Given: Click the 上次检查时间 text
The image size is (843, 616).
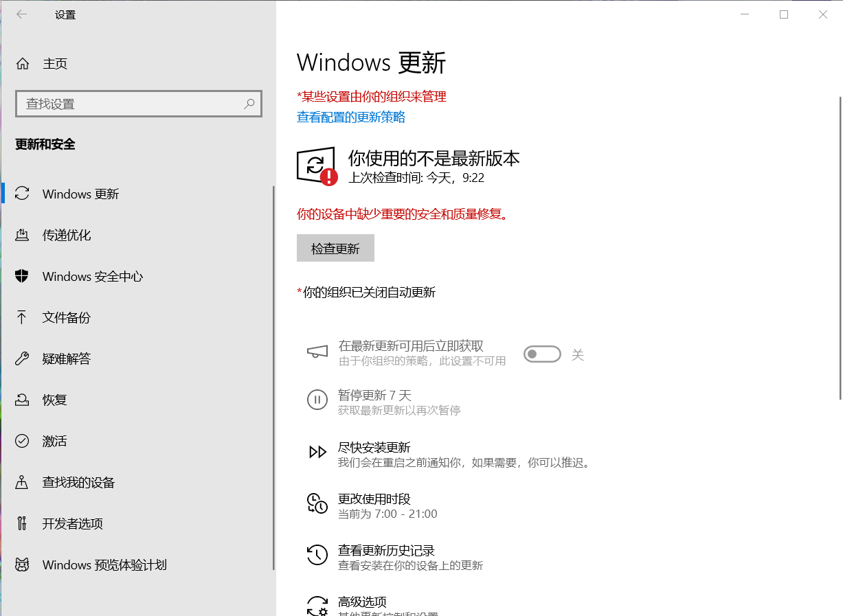Looking at the screenshot, I should (416, 178).
